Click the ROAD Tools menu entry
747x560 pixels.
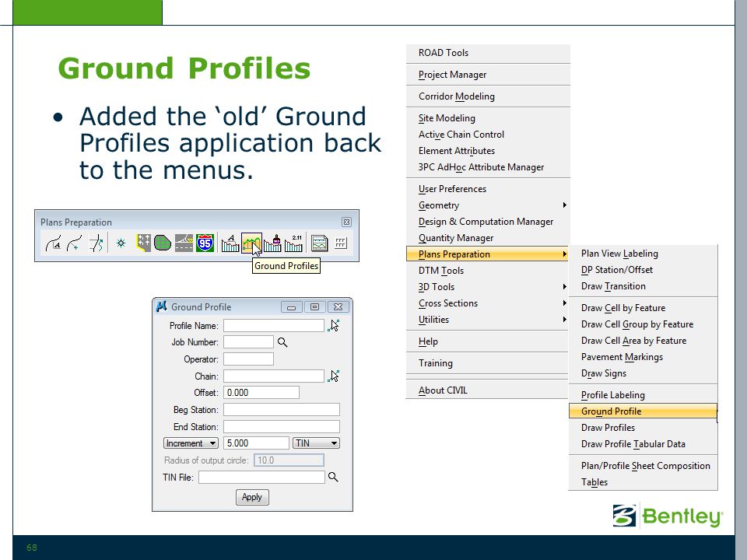point(488,53)
